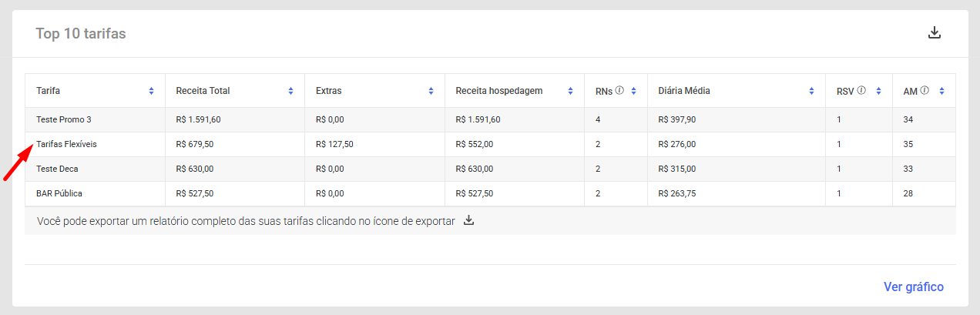Click the info icon next to RNs
This screenshot has width=980, height=315.
[x=619, y=90]
